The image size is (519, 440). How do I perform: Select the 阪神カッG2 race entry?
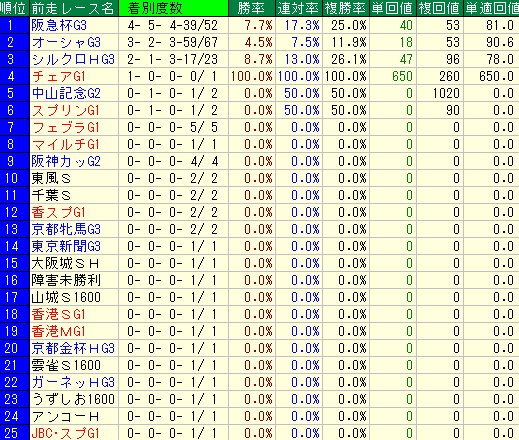[x=66, y=162]
